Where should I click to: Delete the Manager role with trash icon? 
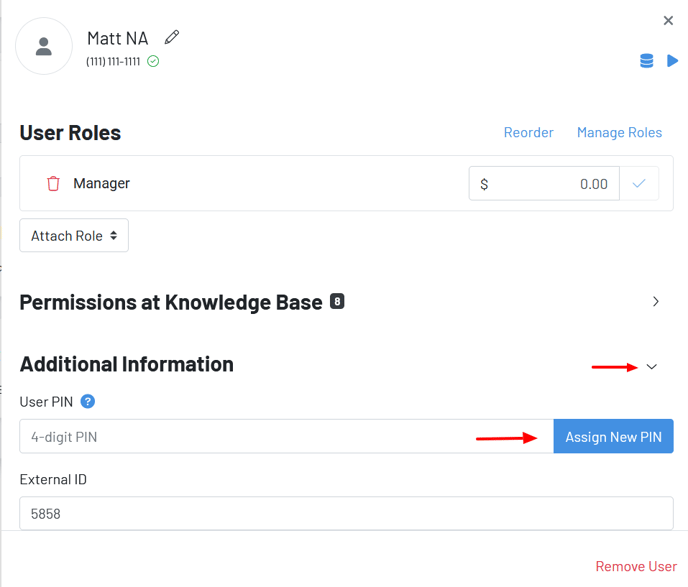click(54, 184)
